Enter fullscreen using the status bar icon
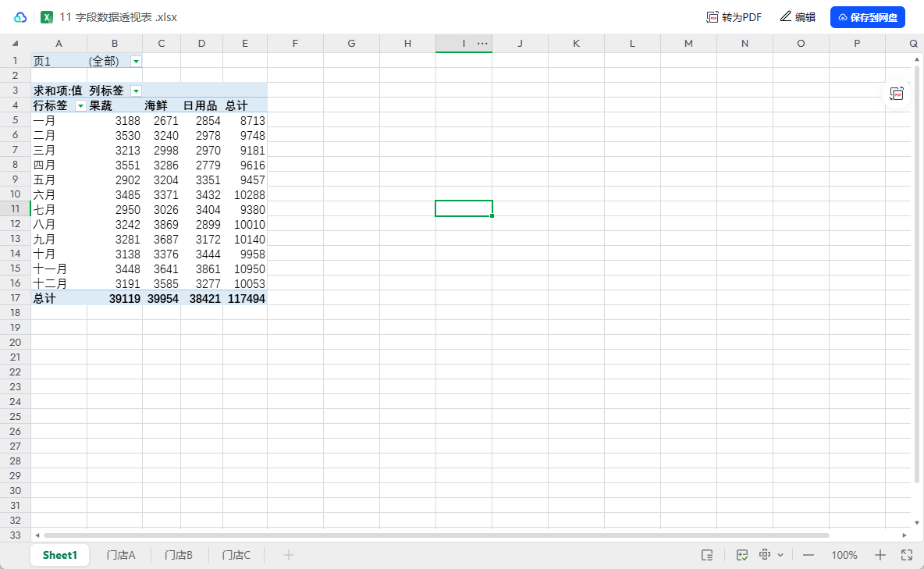 click(x=907, y=555)
